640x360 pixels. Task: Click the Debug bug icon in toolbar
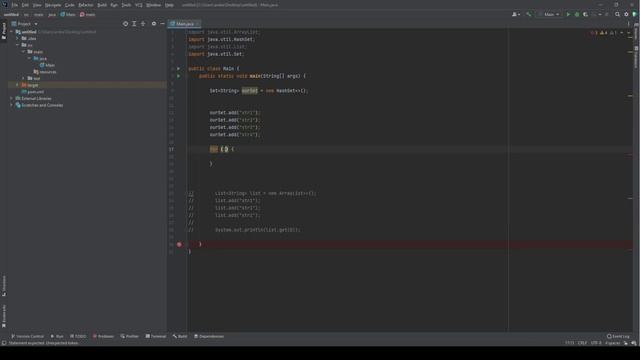pyautogui.click(x=577, y=14)
